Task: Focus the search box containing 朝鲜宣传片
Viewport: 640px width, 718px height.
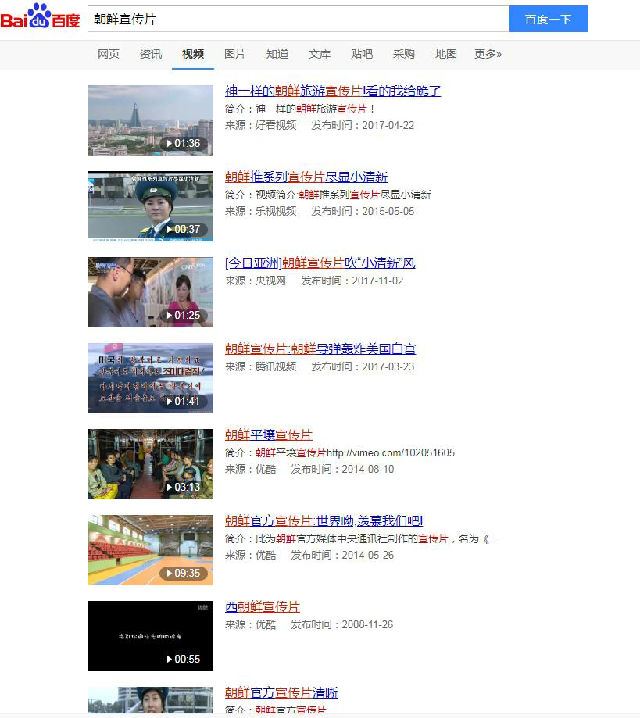Action: [x=298, y=19]
